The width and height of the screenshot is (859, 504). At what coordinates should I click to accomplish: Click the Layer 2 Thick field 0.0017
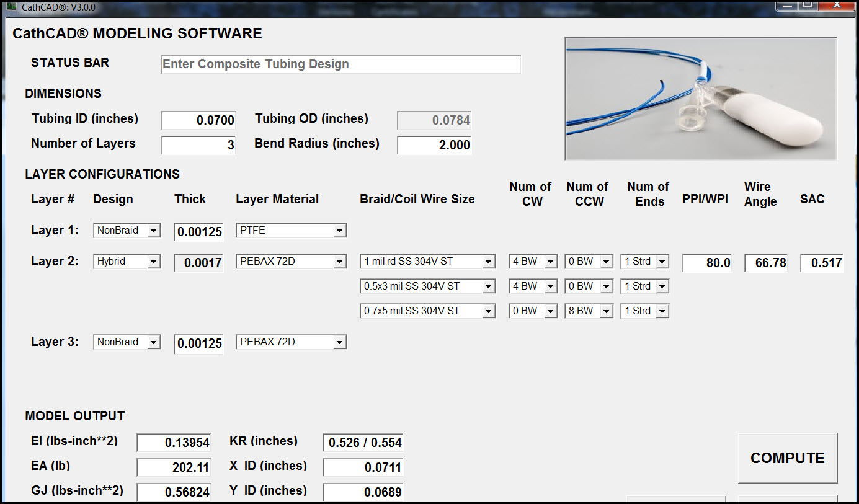coord(198,262)
